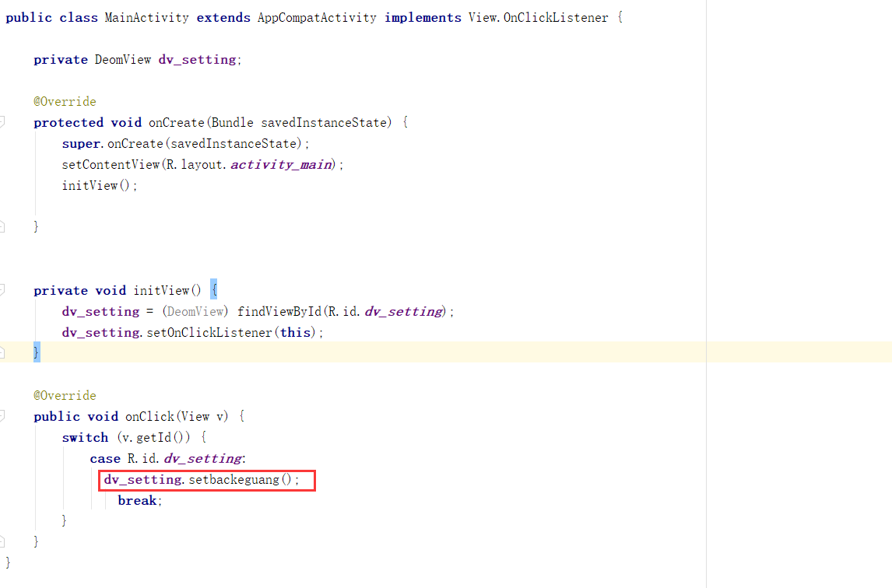Click the MainActivity class name
The image size is (892, 588).
146,17
